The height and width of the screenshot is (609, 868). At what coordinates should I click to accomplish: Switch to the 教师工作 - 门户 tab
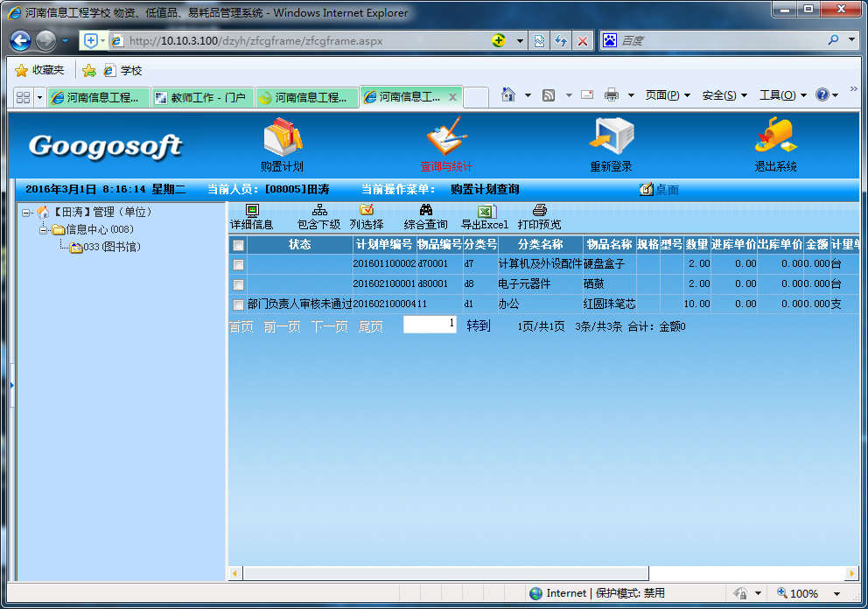pyautogui.click(x=203, y=98)
